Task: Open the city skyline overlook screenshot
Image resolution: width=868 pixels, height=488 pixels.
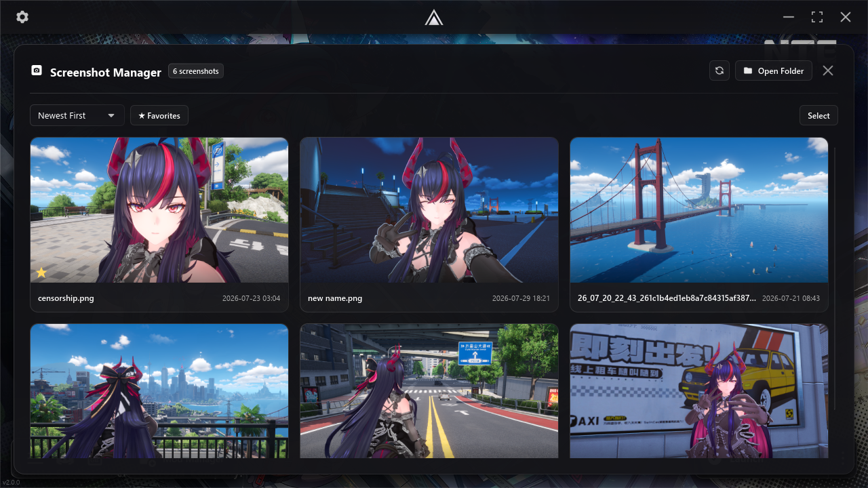Action: (x=159, y=390)
